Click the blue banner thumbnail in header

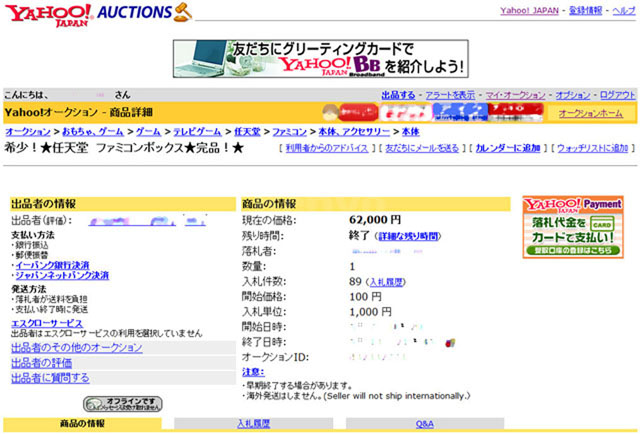pyautogui.click(x=460, y=113)
